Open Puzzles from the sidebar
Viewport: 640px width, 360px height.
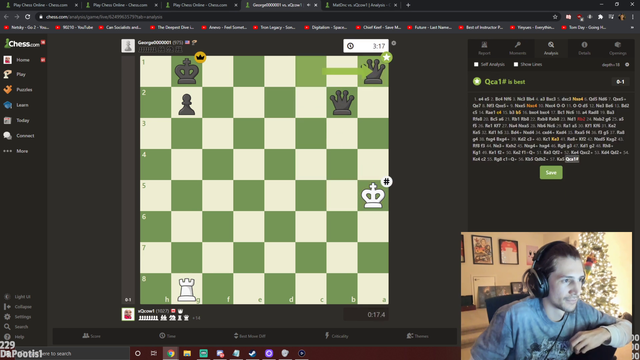click(24, 89)
